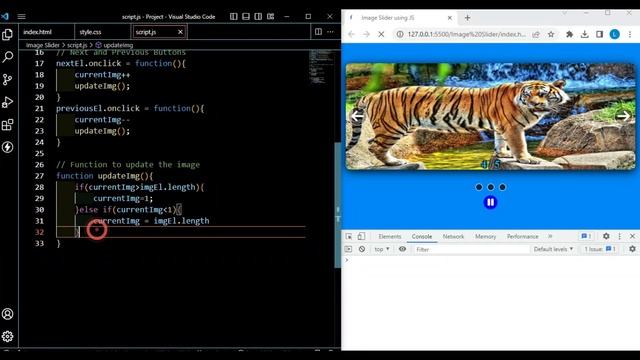Click Image Slider in the breadcrumb
The width and height of the screenshot is (640, 360).
pyautogui.click(x=43, y=45)
